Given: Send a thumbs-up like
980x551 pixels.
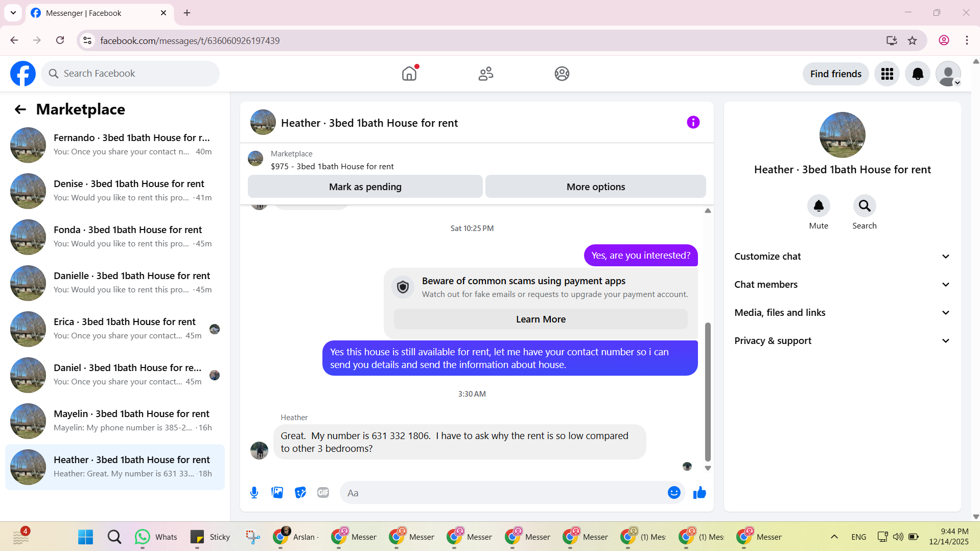Looking at the screenshot, I should [x=699, y=493].
